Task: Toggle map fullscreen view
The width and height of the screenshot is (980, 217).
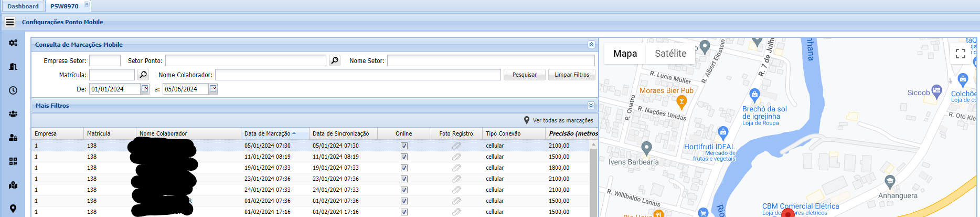Action: 961,54
